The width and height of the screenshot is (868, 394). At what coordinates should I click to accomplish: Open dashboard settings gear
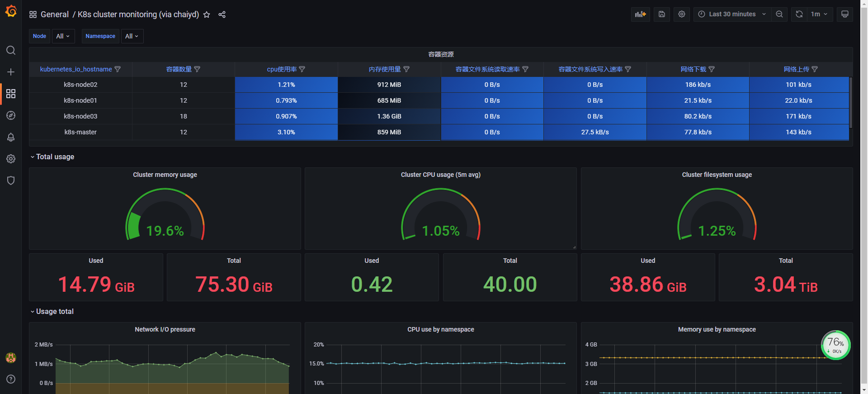click(x=682, y=14)
